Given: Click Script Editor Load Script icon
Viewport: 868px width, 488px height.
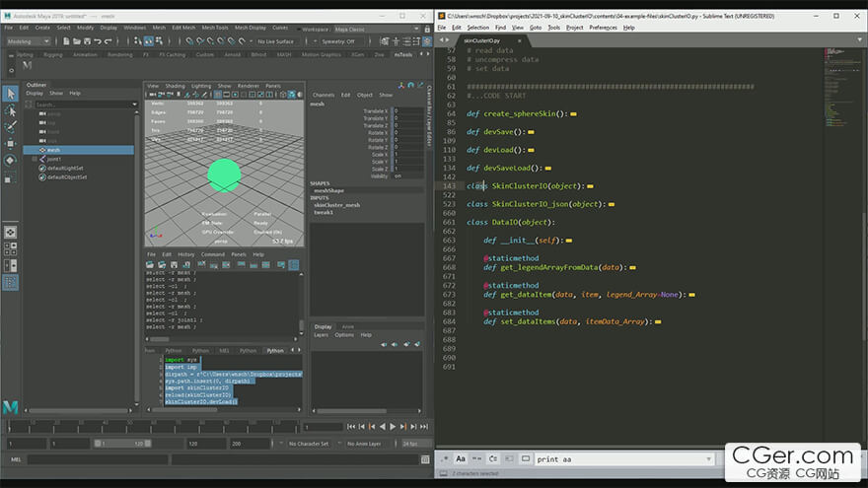Looking at the screenshot, I should pyautogui.click(x=150, y=265).
